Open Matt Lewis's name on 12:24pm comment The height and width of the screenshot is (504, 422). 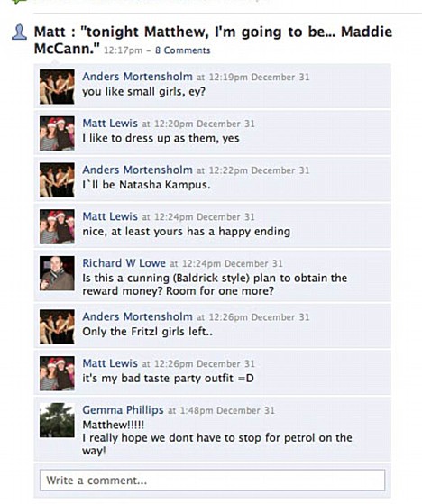[x=110, y=216]
